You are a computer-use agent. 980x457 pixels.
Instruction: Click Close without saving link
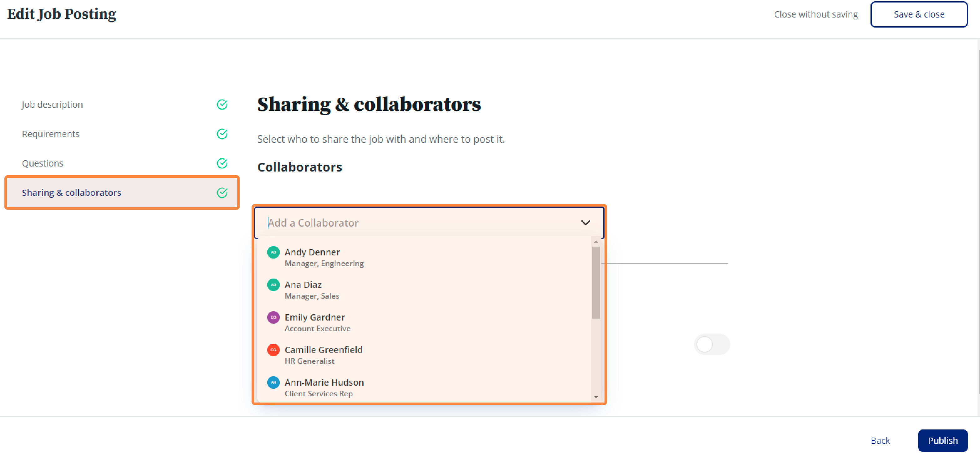point(816,14)
